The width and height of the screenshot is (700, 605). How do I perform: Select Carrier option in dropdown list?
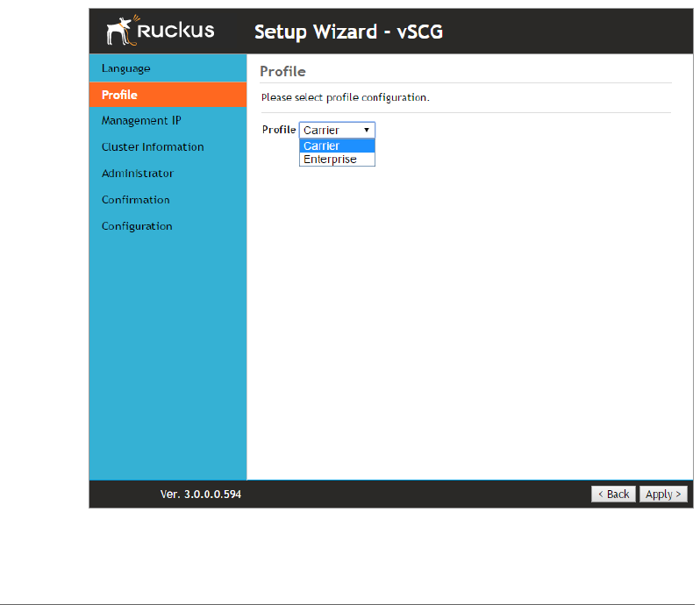pyautogui.click(x=337, y=146)
